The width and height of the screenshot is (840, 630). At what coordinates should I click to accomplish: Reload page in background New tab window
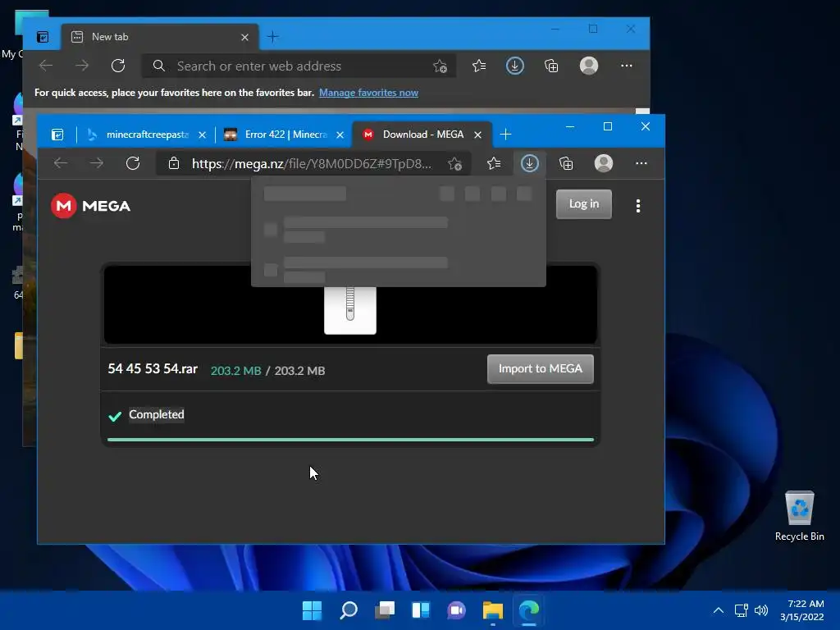point(118,66)
